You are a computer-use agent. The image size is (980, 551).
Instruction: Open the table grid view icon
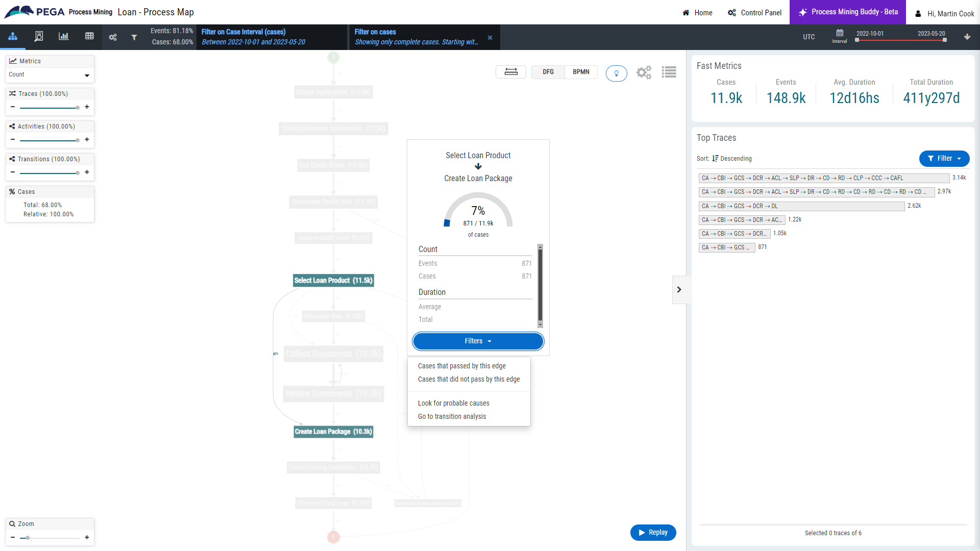[x=89, y=36]
